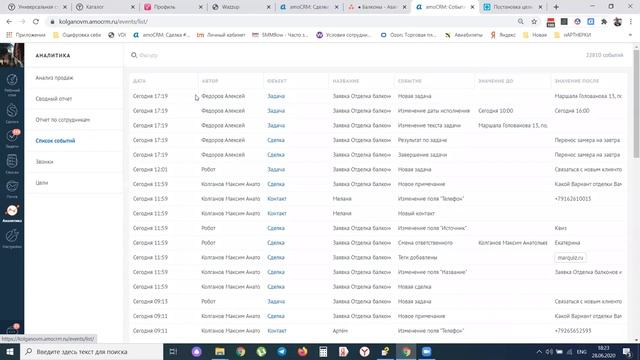Image resolution: width=640 pixels, height=360 pixels.
Task: Open Сделка link in Результат по задаче row
Action: (276, 140)
